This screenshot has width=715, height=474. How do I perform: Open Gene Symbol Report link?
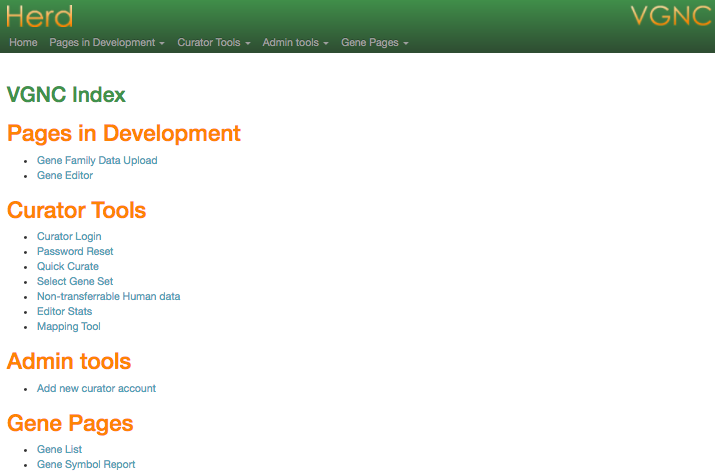pos(86,464)
